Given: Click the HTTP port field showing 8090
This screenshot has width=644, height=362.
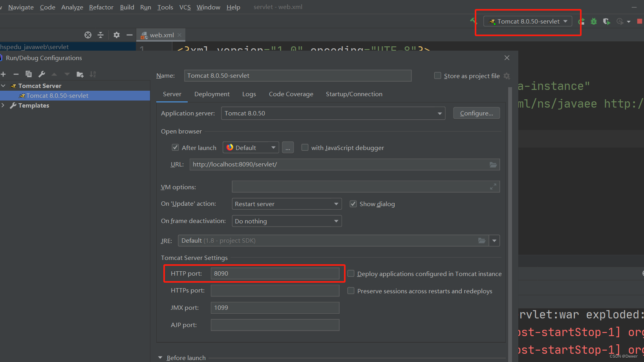Looking at the screenshot, I should tap(275, 273).
